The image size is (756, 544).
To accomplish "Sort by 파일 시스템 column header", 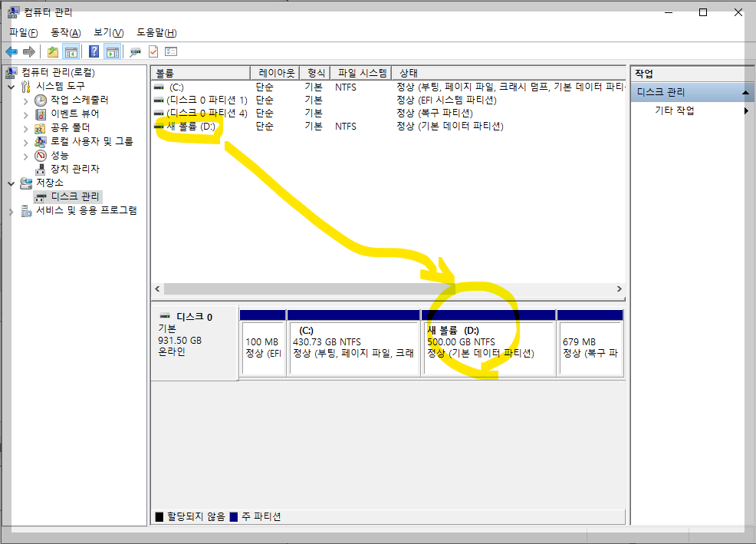I will pos(361,73).
